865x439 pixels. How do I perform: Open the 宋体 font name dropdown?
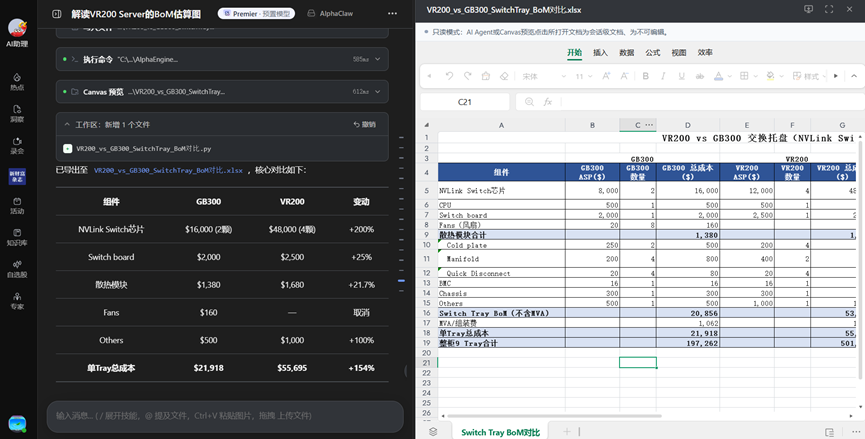tap(544, 76)
